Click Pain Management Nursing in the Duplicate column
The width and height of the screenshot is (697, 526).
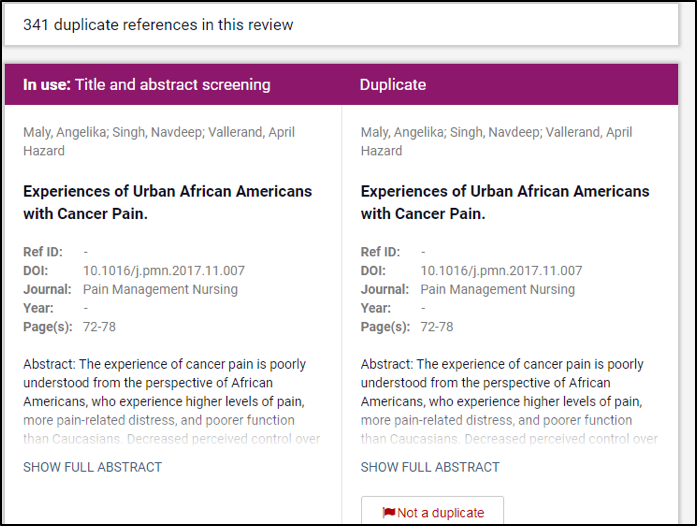[497, 289]
